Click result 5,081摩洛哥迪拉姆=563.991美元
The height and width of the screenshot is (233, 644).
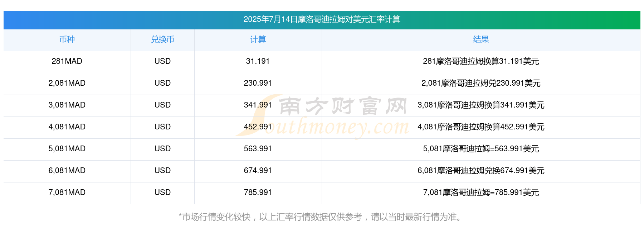481,149
